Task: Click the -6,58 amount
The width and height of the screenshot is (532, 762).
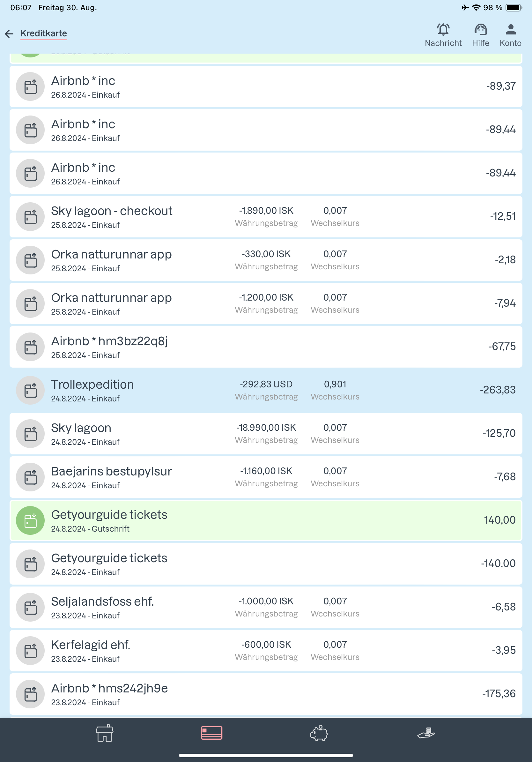Action: (504, 607)
